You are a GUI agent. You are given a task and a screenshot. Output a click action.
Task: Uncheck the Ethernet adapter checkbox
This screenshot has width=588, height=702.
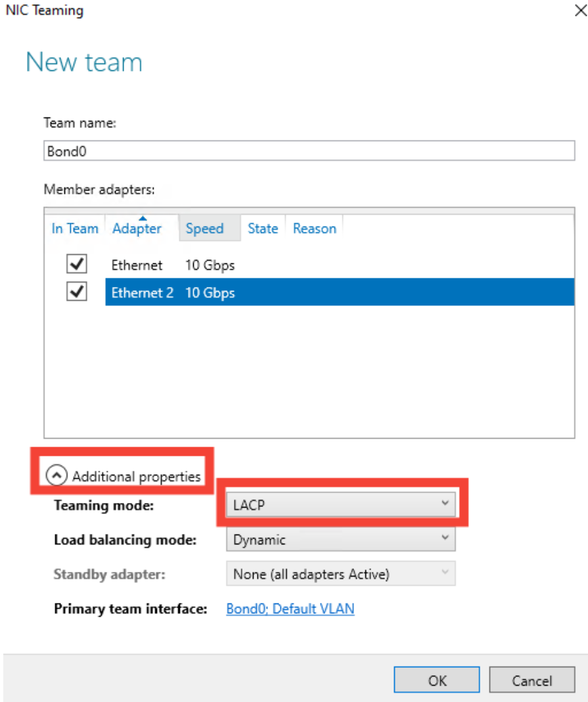77,265
